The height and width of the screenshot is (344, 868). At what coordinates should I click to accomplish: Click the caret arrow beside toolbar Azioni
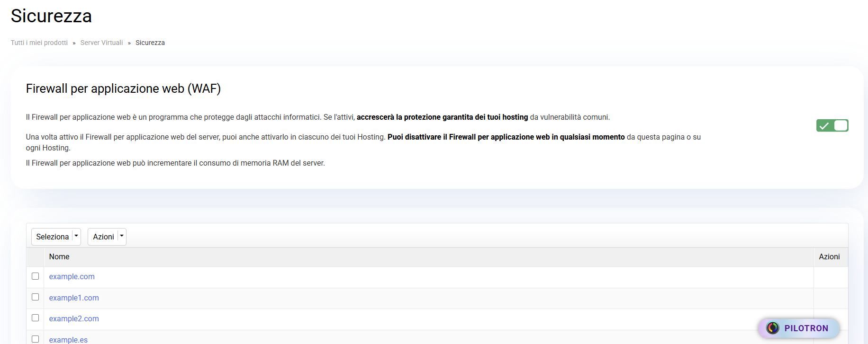point(122,236)
